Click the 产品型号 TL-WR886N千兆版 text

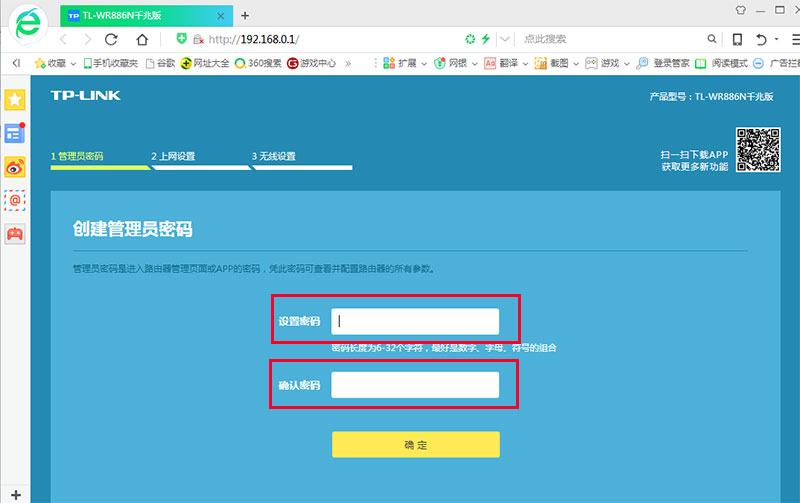coord(711,96)
